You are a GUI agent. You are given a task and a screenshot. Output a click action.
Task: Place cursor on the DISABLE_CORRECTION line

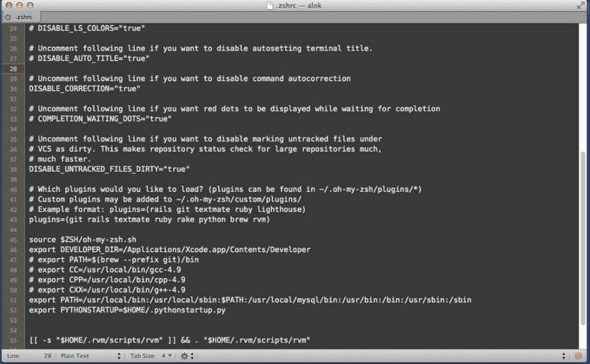[84, 88]
